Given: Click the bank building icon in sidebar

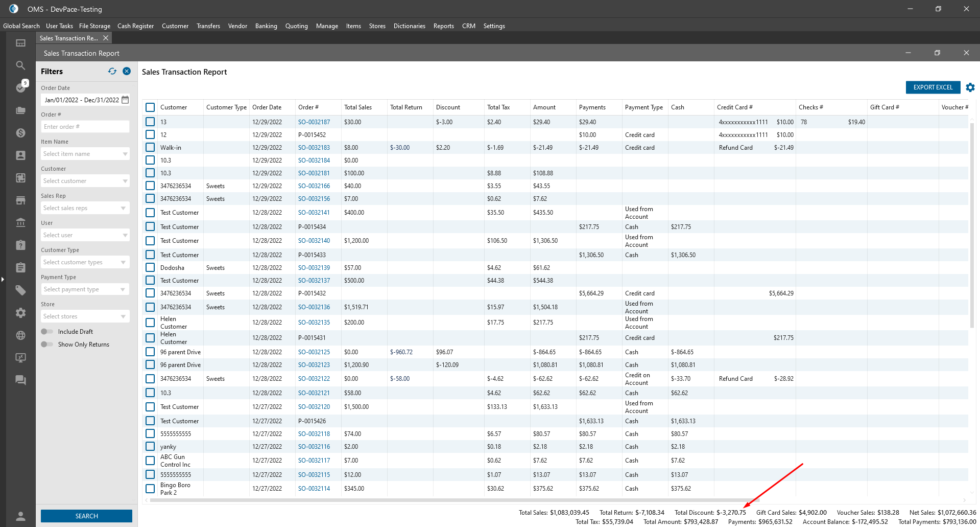Looking at the screenshot, I should pos(20,222).
